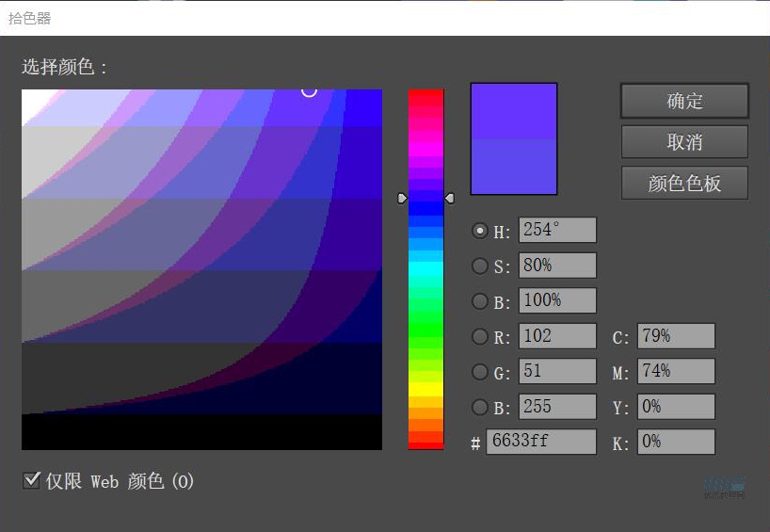Click the H value field 254°
Screen dimensions: 770x532
point(557,231)
